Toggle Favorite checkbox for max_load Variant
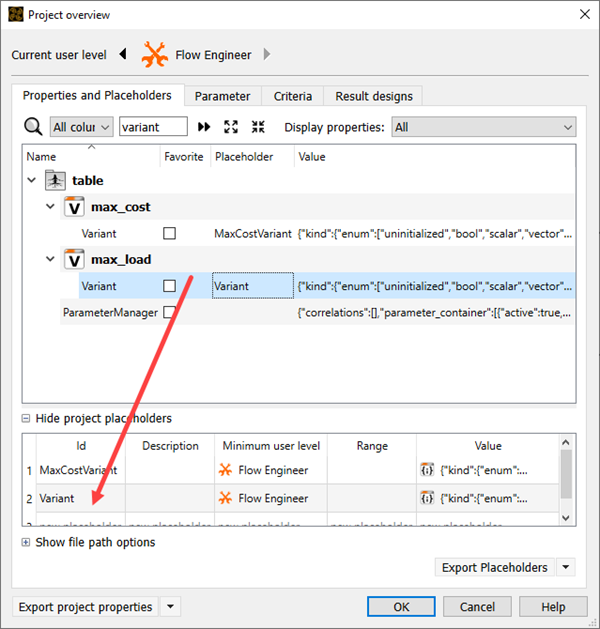Screen dimensions: 600x629 169,286
